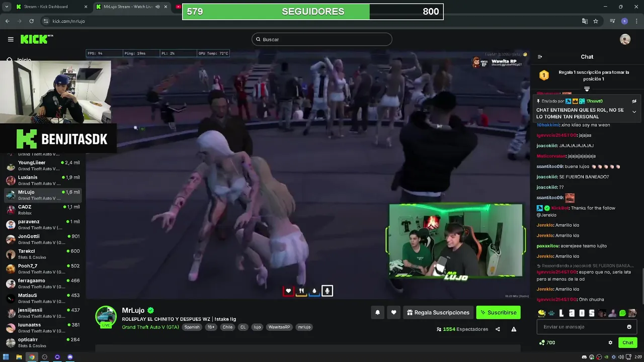Screen dimensions: 644x362
Task: Mute the MrLujo tab audio icon
Action: click(158, 7)
